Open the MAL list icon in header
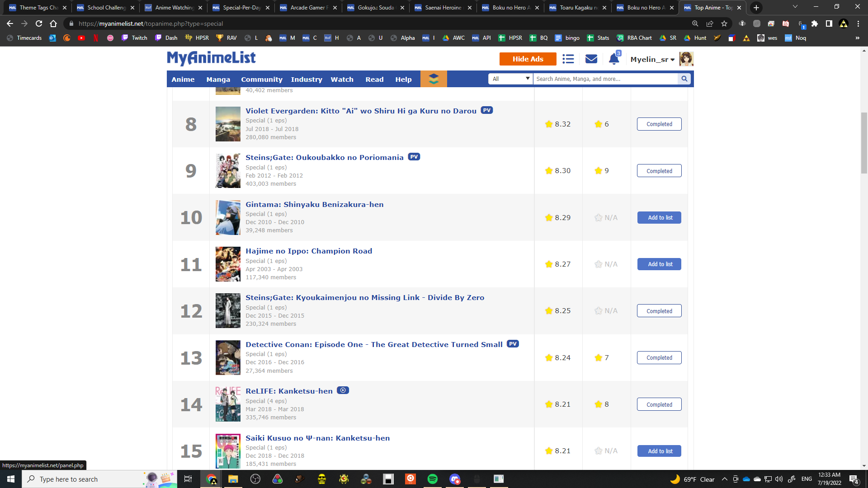The image size is (868, 488). tap(568, 59)
